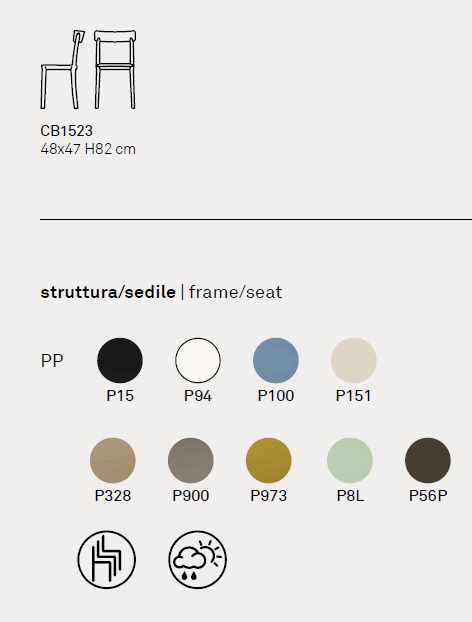Choose the tan P328 swatch
This screenshot has width=472, height=622.
point(113,460)
